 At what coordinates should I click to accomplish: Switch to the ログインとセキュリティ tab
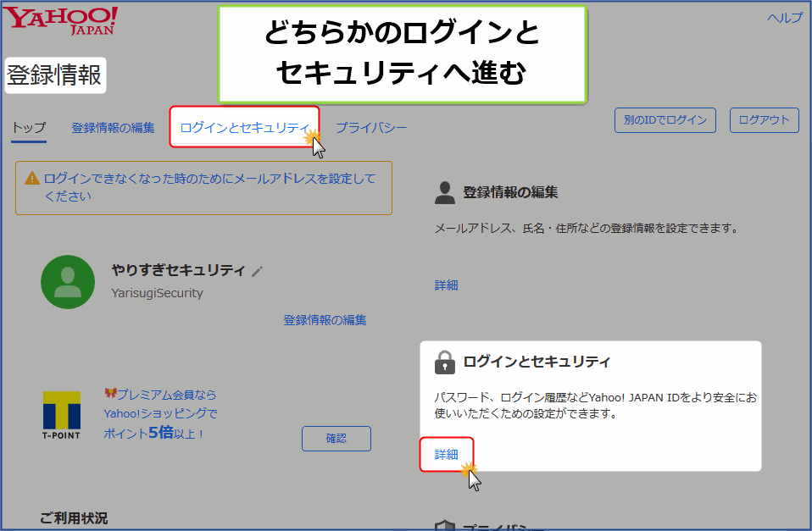point(244,128)
